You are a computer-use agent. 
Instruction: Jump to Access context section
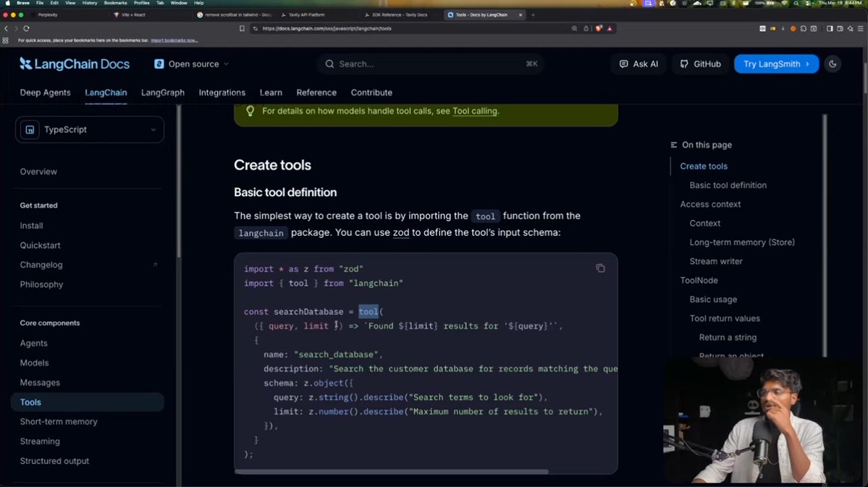[710, 204]
